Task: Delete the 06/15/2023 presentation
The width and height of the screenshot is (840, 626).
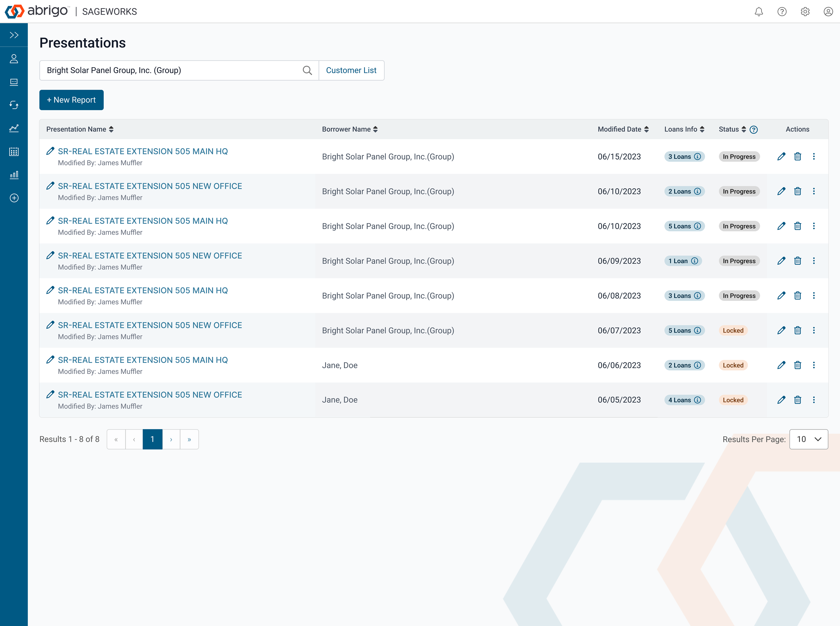Action: (x=798, y=156)
